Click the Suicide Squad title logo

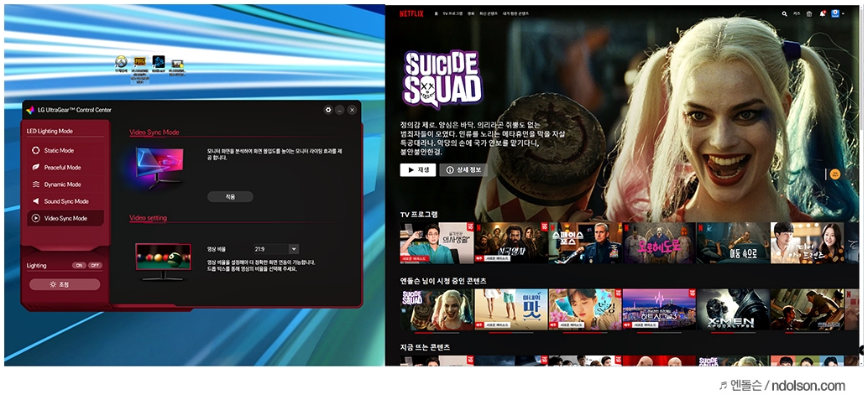[x=442, y=78]
